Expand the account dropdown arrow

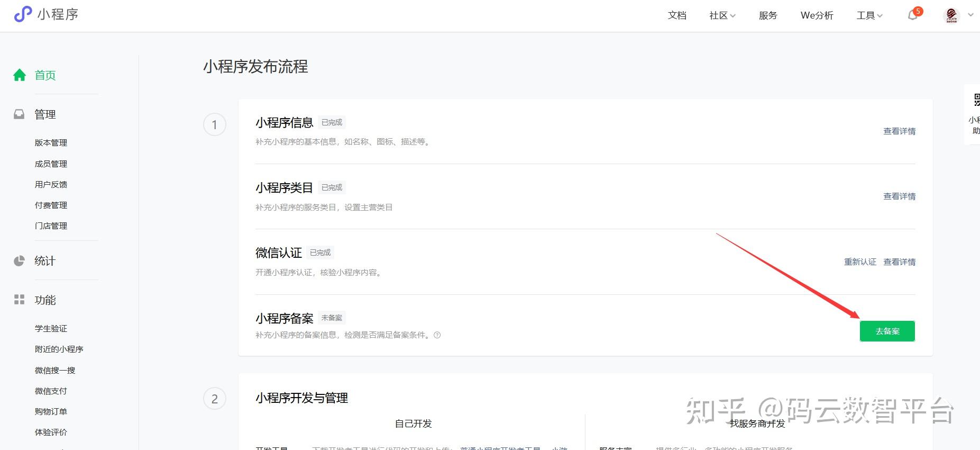[x=970, y=15]
